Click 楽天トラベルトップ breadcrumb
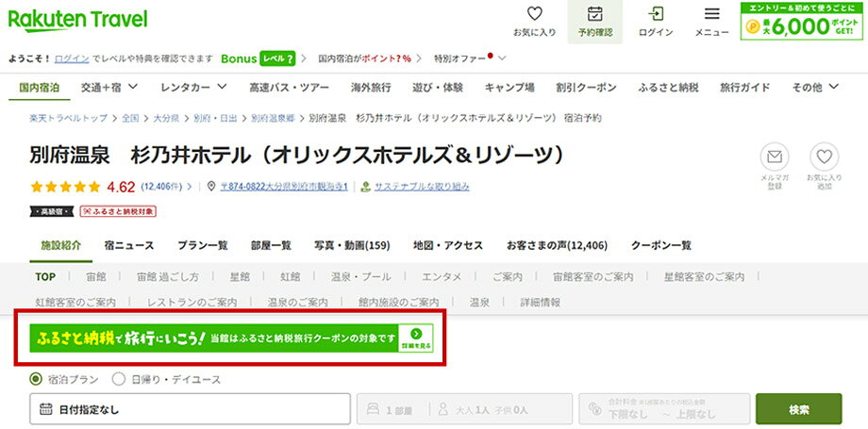Viewport: 868px width, 429px height. [68, 118]
